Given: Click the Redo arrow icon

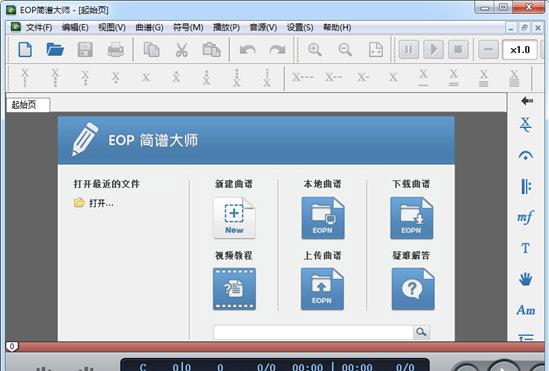Looking at the screenshot, I should (x=278, y=50).
